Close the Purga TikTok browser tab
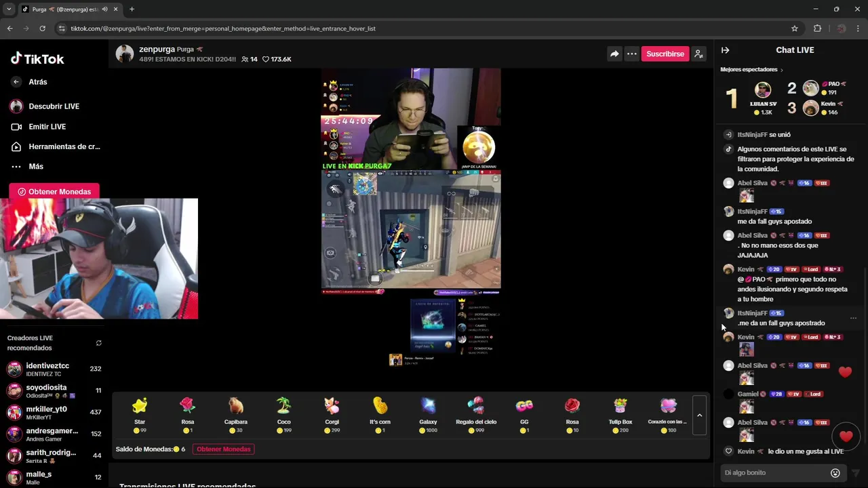The image size is (868, 488). [x=115, y=9]
